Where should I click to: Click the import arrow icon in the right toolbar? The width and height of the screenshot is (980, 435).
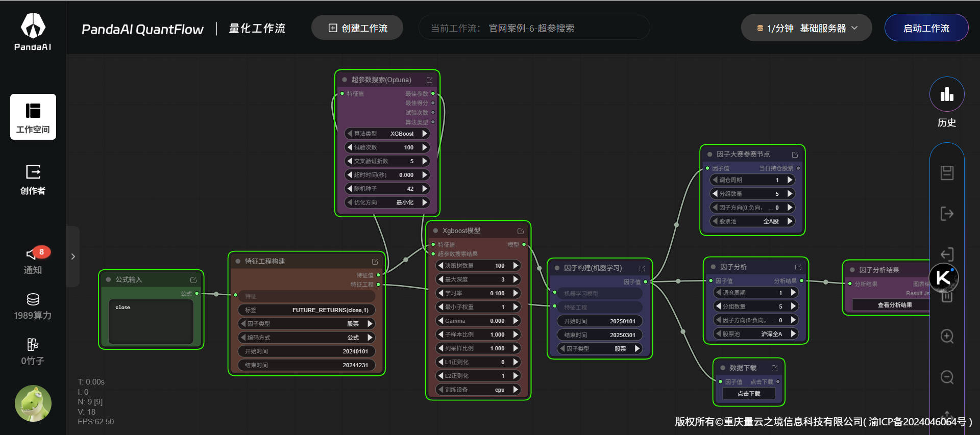point(947,254)
